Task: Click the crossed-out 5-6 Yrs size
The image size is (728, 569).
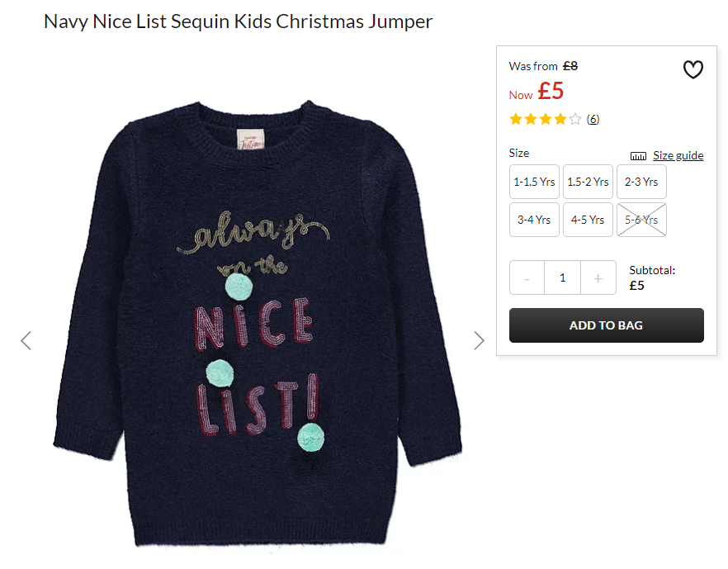Action: [x=641, y=220]
